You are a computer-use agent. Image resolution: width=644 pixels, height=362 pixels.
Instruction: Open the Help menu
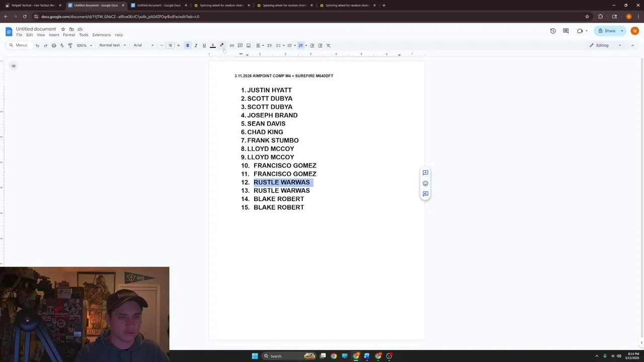(x=119, y=35)
